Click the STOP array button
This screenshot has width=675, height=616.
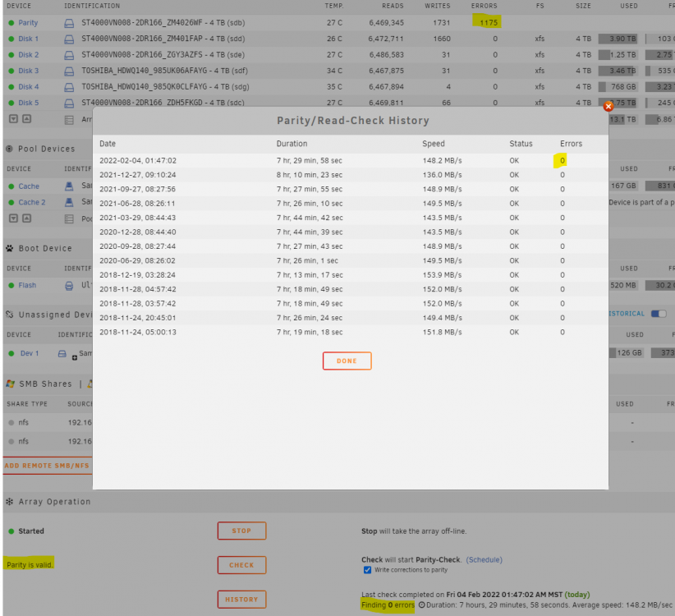(241, 531)
